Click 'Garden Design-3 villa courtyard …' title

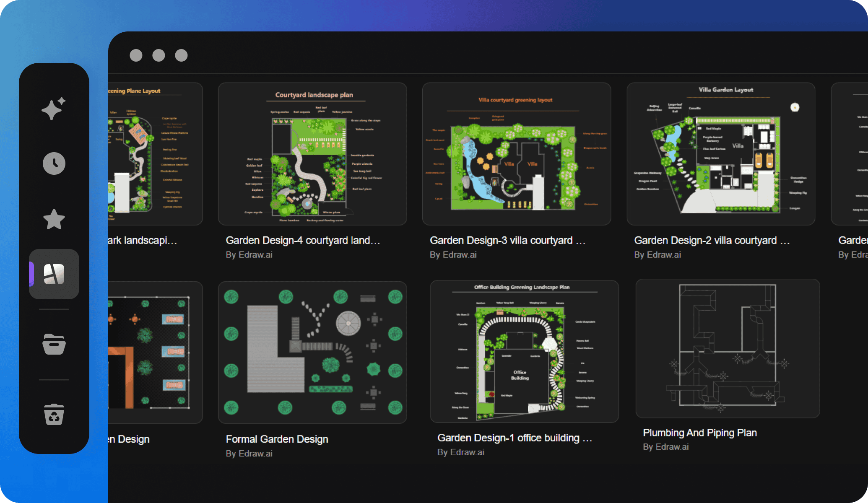(x=507, y=240)
